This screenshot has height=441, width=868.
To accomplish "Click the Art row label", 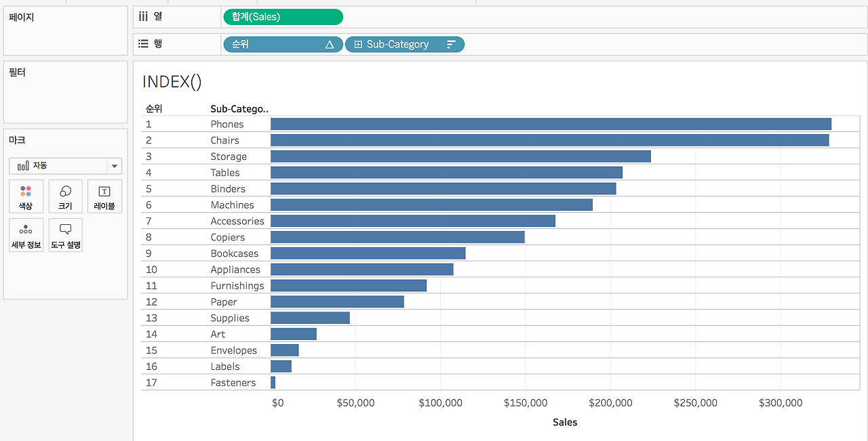I will tap(218, 334).
